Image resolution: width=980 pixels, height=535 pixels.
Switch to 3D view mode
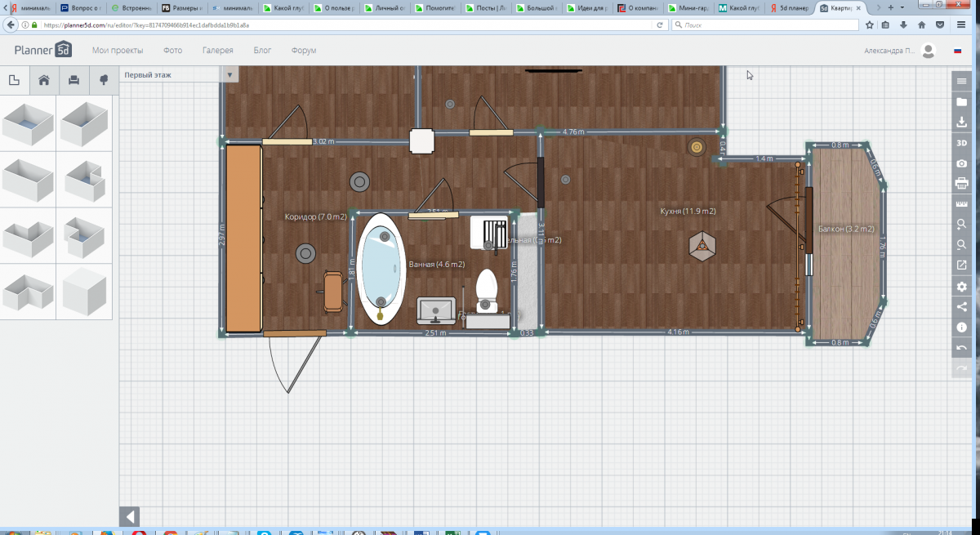(x=961, y=143)
